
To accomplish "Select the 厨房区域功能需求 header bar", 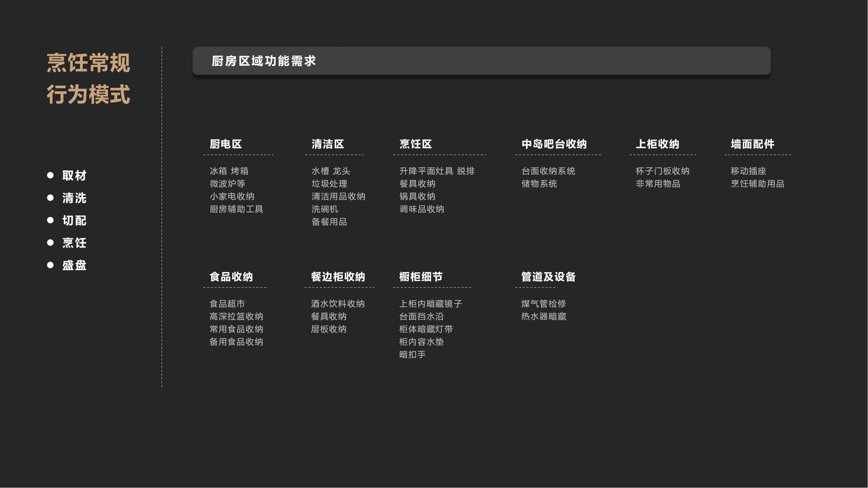I will point(481,61).
